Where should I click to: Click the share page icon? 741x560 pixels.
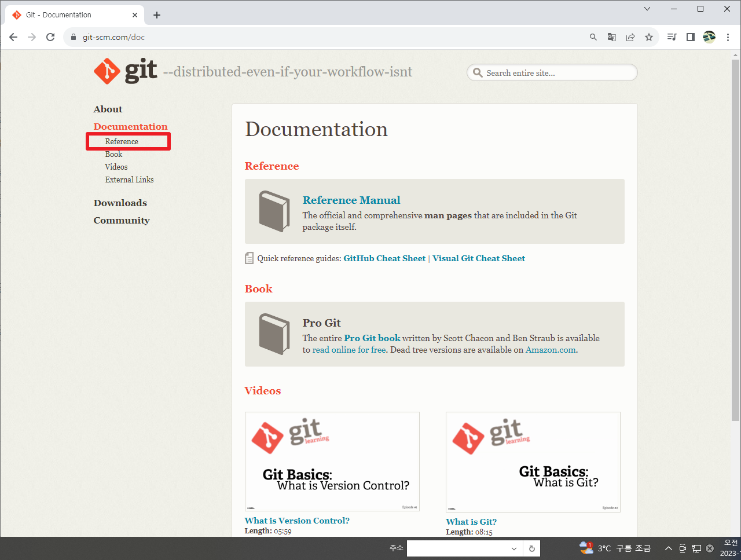(x=630, y=37)
